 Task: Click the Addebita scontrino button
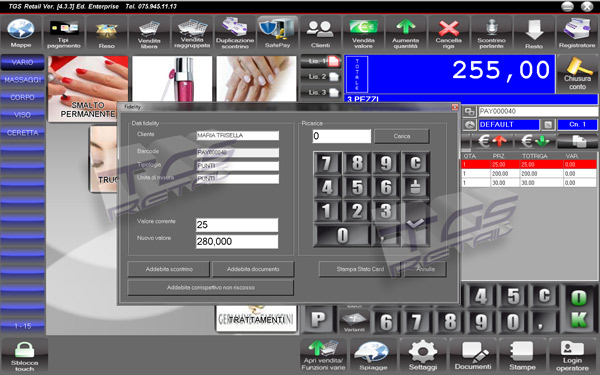tap(168, 269)
